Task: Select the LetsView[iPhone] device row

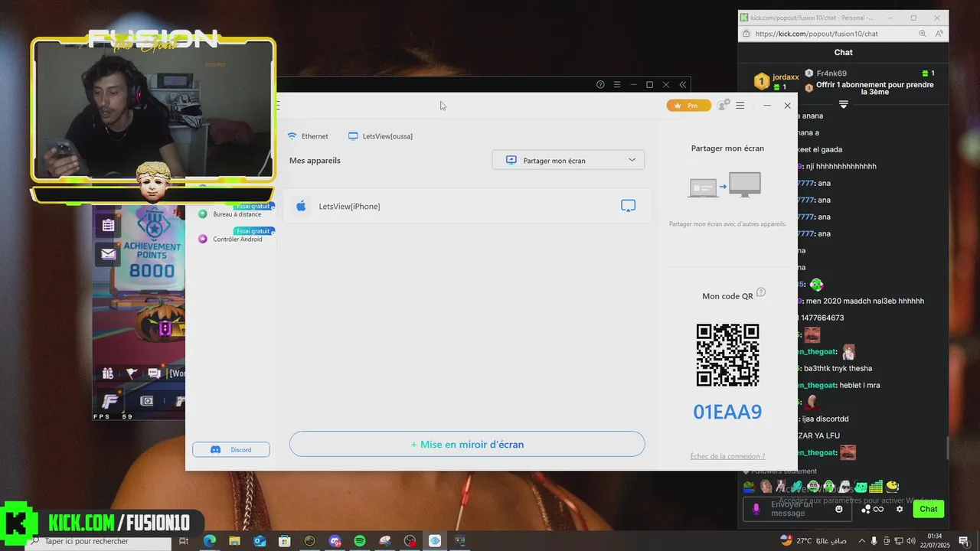Action: [467, 206]
